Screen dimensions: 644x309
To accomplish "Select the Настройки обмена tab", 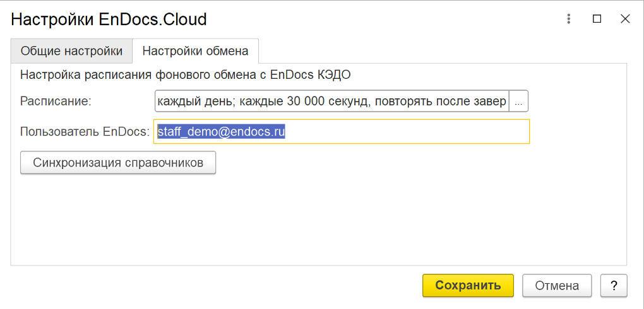I will pyautogui.click(x=196, y=51).
